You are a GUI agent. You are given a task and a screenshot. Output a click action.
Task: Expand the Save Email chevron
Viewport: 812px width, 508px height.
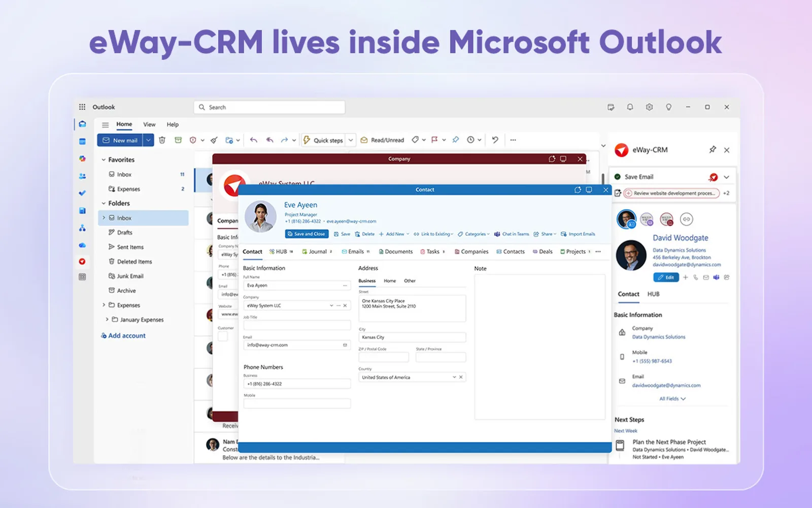pyautogui.click(x=726, y=177)
